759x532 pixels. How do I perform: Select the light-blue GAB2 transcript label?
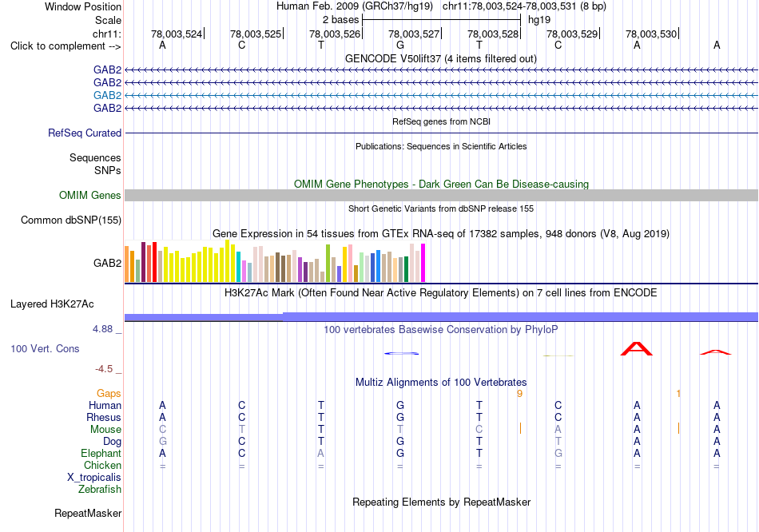(107, 95)
